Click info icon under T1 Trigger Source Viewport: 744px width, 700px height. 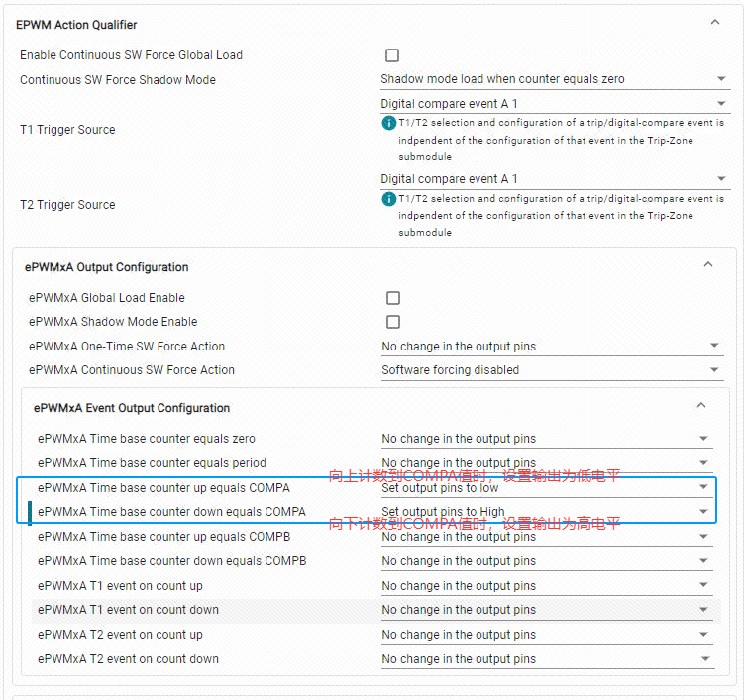[388, 124]
